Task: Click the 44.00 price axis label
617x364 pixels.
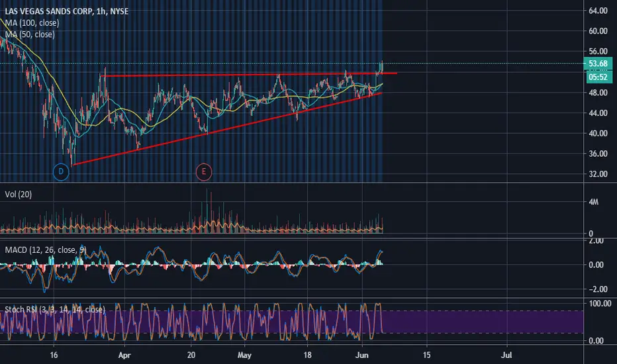Action: tap(598, 113)
